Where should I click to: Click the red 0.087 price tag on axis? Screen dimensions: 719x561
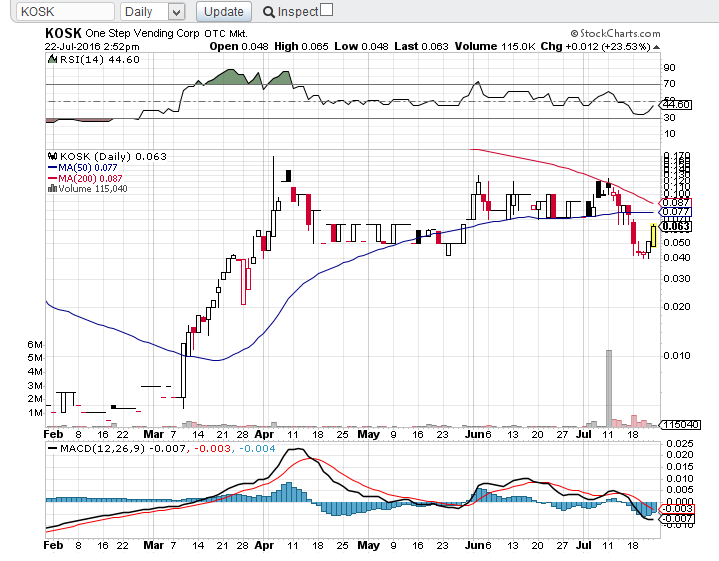(675, 203)
